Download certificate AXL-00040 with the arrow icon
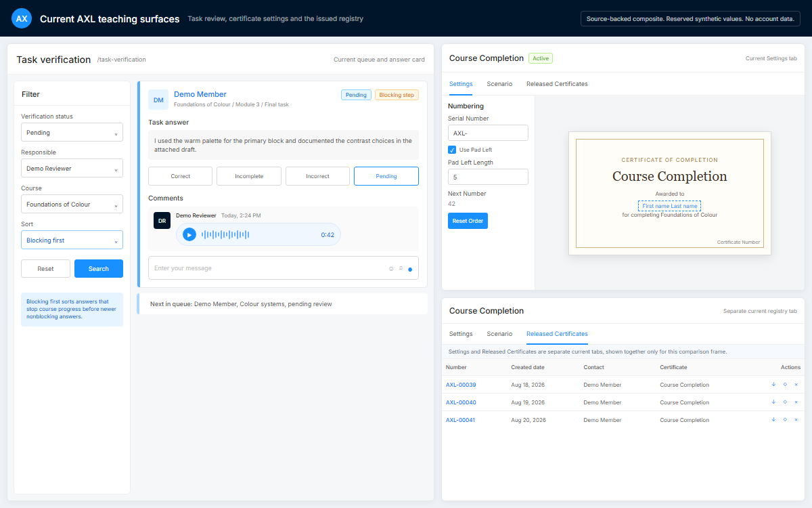The image size is (812, 508). [773, 402]
